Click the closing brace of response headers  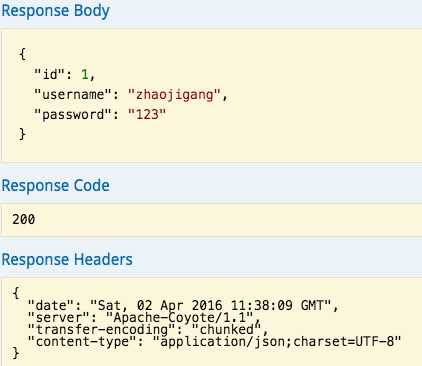point(16,353)
